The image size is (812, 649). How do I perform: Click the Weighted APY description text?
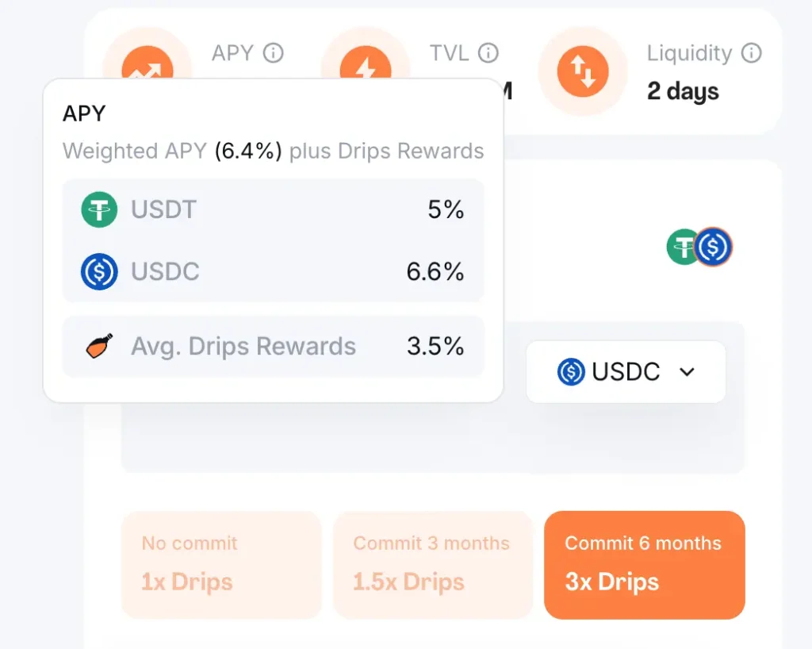click(x=273, y=151)
